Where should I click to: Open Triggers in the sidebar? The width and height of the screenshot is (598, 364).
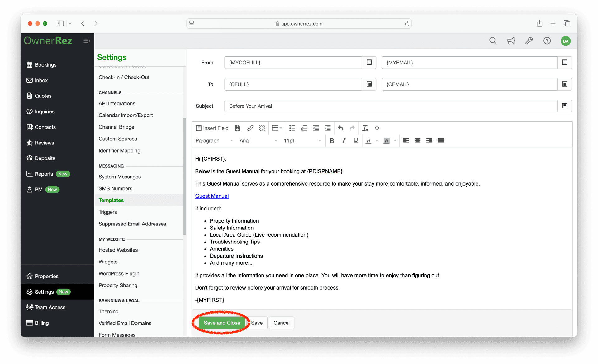coord(108,211)
